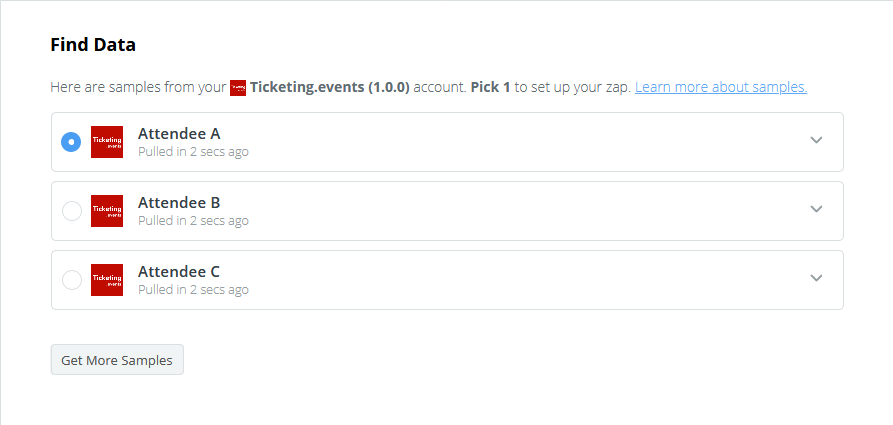Image resolution: width=893 pixels, height=425 pixels.
Task: Pick the Attendee C radio button
Action: tap(71, 280)
